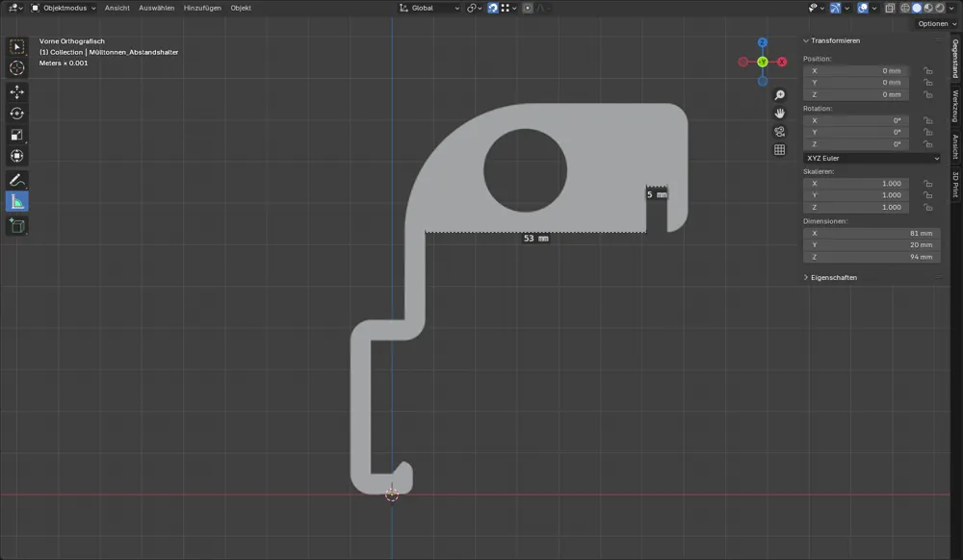Open the snapping options dropdown
963x560 pixels.
[x=509, y=8]
